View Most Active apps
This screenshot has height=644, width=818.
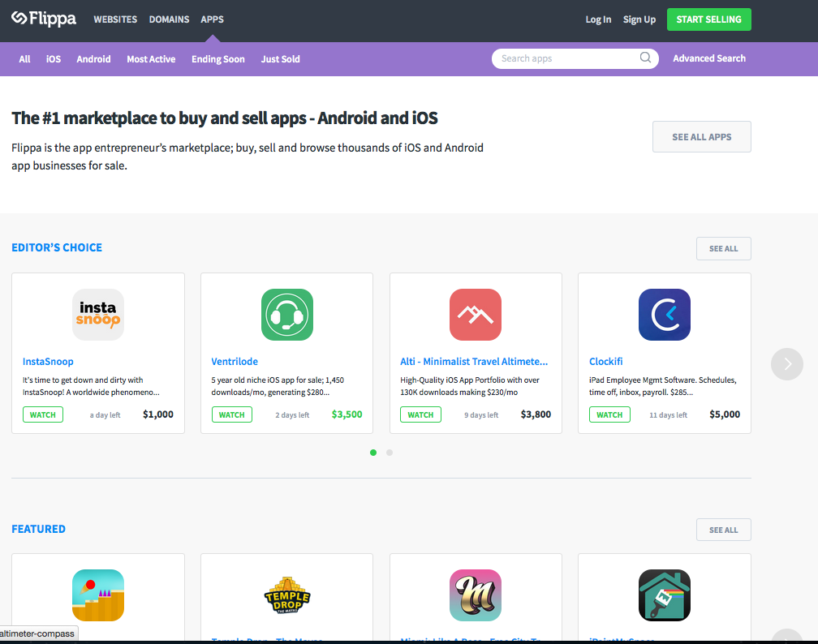pos(151,59)
